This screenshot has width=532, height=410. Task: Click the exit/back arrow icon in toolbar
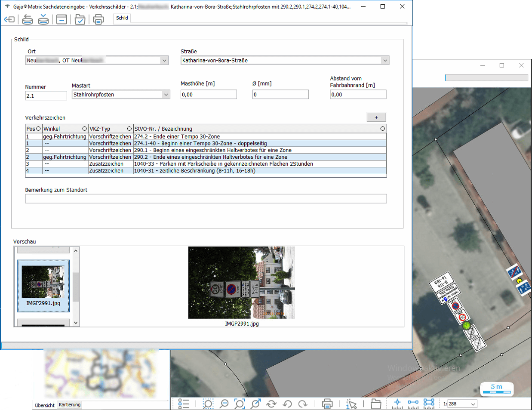[x=9, y=19]
